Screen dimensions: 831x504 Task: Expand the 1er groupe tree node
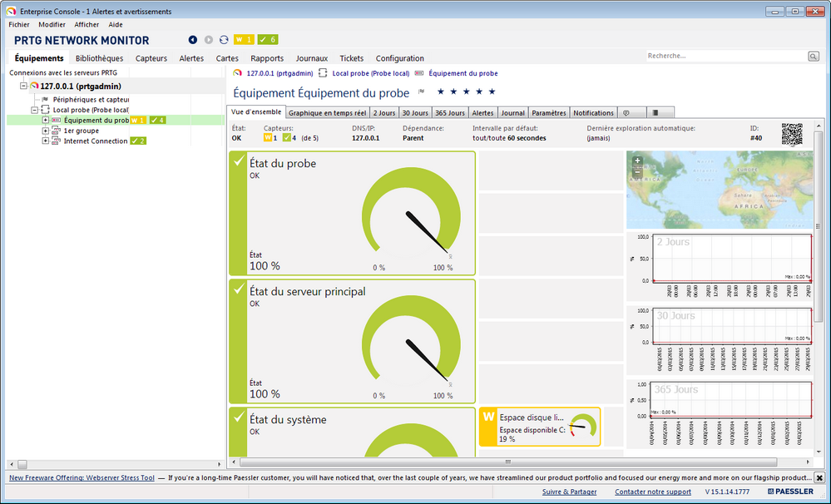click(46, 131)
